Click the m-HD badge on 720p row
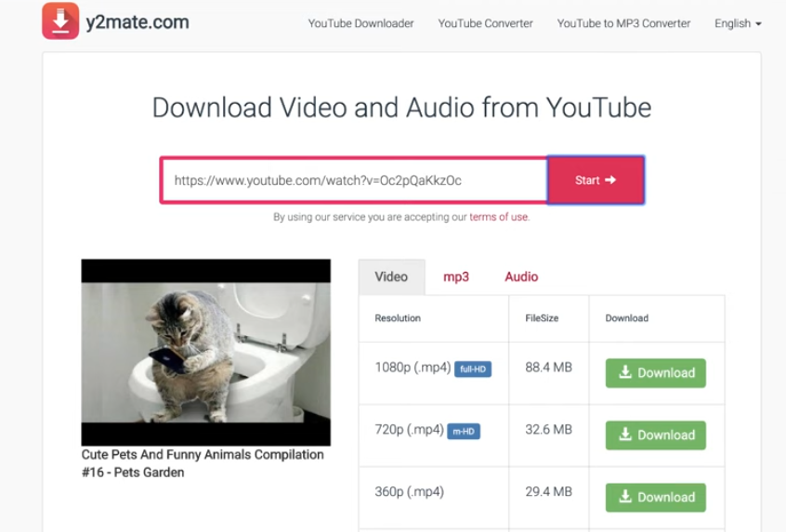This screenshot has height=532, width=786. tap(464, 432)
